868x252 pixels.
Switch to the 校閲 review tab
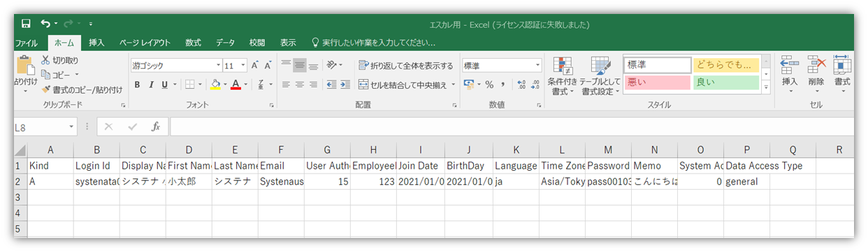[x=257, y=43]
